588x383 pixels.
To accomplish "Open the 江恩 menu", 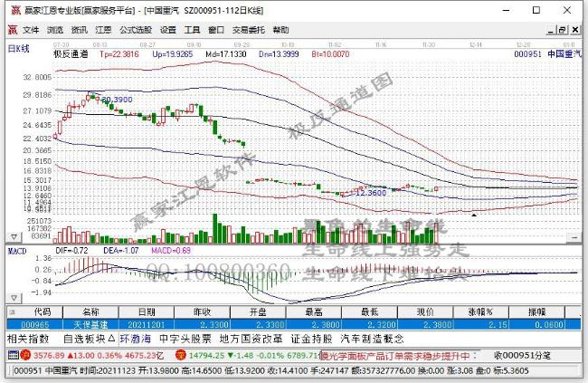I will 103,30.
